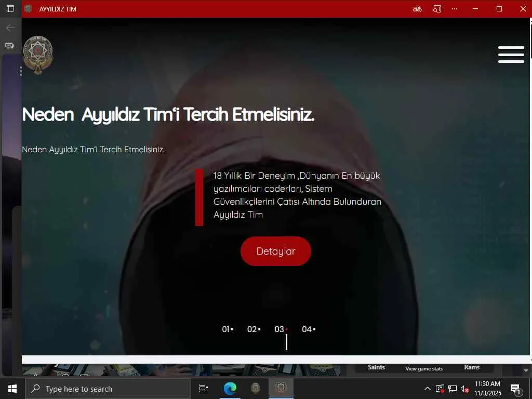532x399 pixels.
Task: Unmute the muted speaker volume icon
Action: pos(465,389)
